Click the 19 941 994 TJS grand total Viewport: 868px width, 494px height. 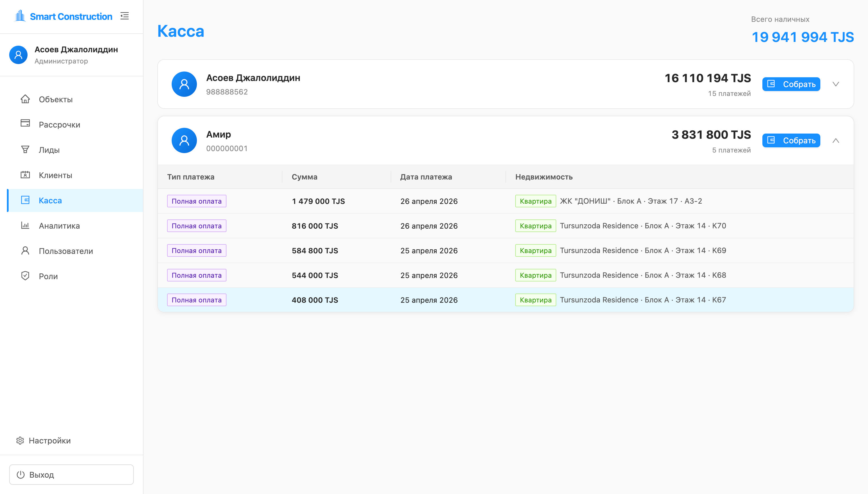pyautogui.click(x=803, y=37)
